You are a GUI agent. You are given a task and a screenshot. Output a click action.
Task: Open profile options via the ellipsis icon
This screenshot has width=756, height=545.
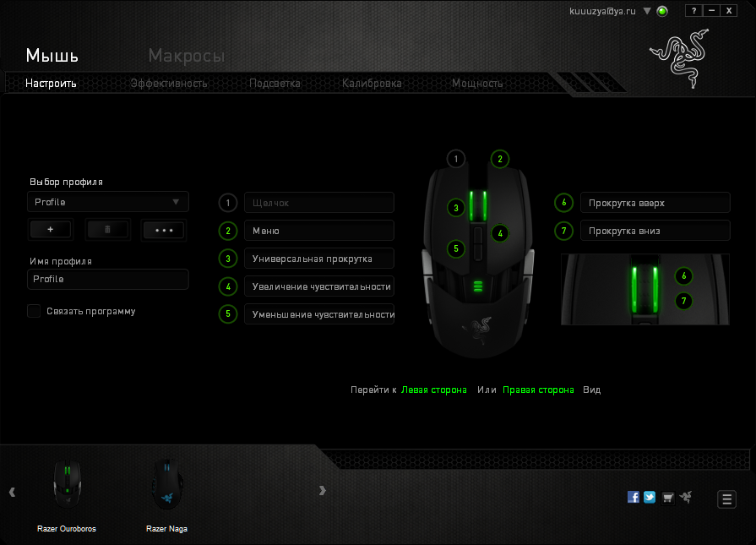pyautogui.click(x=164, y=229)
